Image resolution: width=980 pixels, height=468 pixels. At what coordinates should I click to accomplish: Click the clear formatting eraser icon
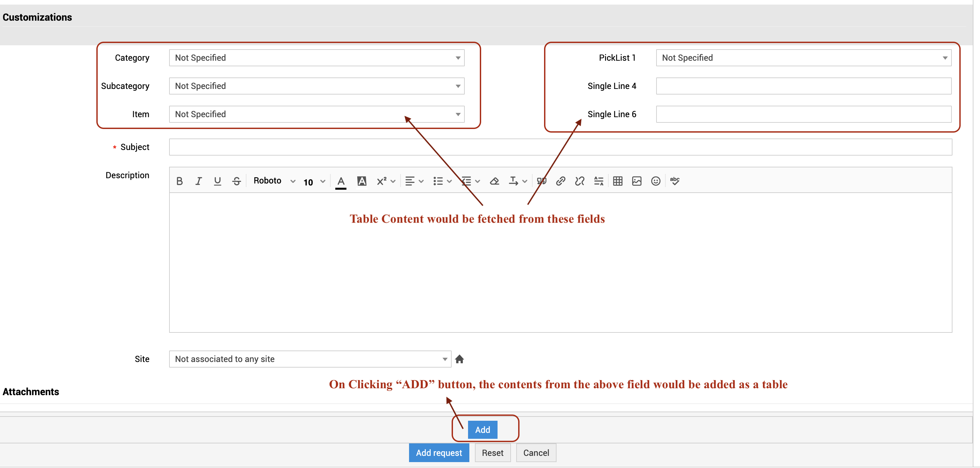494,181
